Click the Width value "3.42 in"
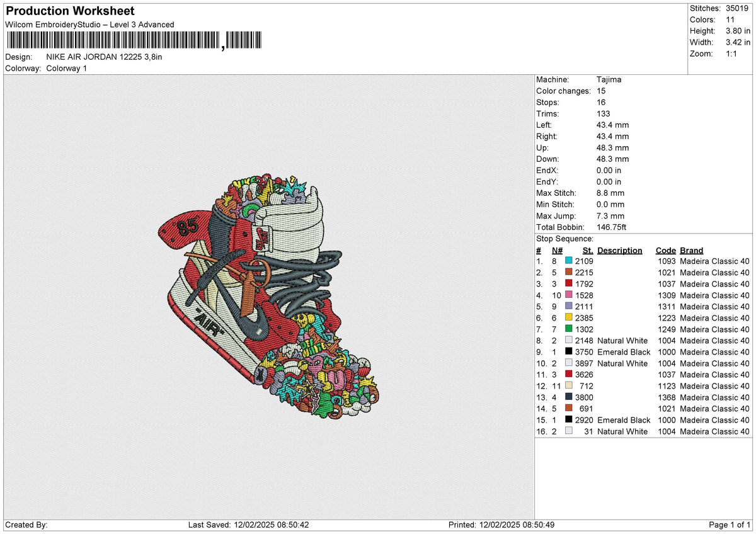The image size is (756, 534). click(x=738, y=42)
